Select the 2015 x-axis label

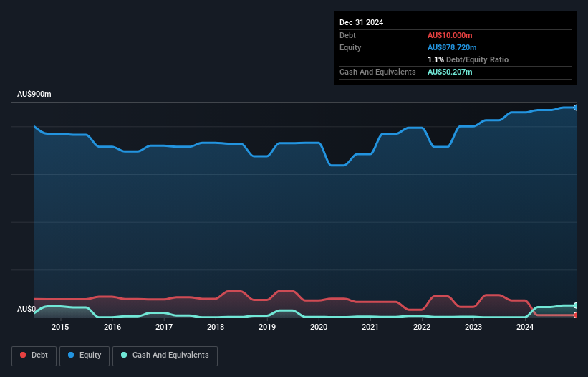[60, 328]
